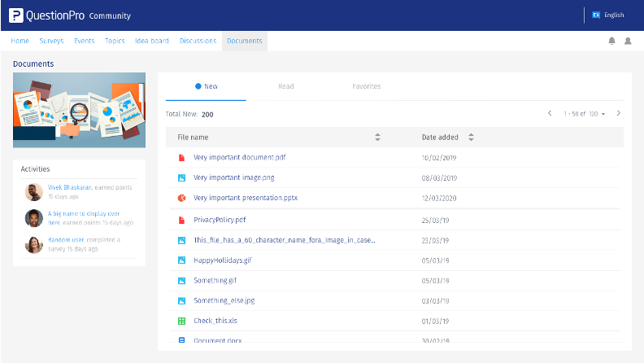Open 'A big name to display over here' link
Image resolution: width=644 pixels, height=363 pixels.
[84, 218]
